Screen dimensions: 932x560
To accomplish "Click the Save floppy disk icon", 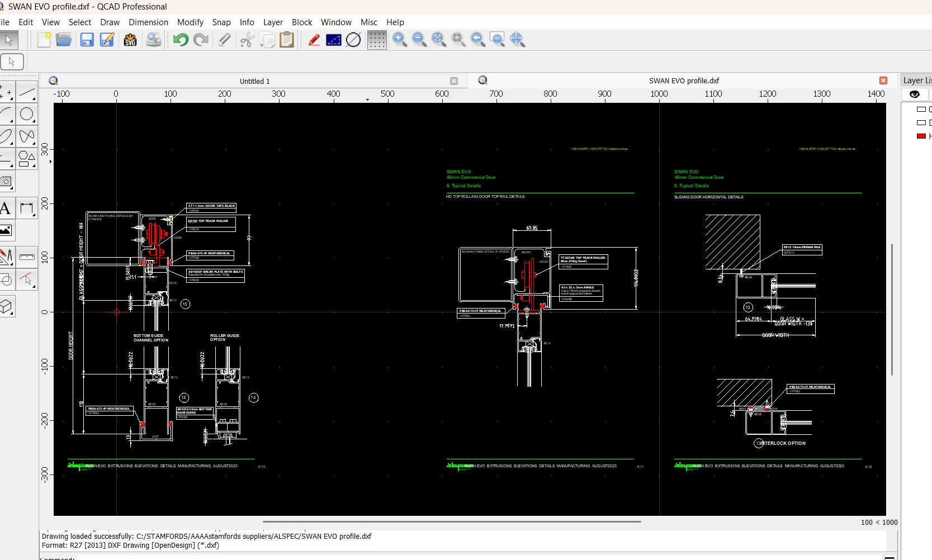I will pos(87,40).
